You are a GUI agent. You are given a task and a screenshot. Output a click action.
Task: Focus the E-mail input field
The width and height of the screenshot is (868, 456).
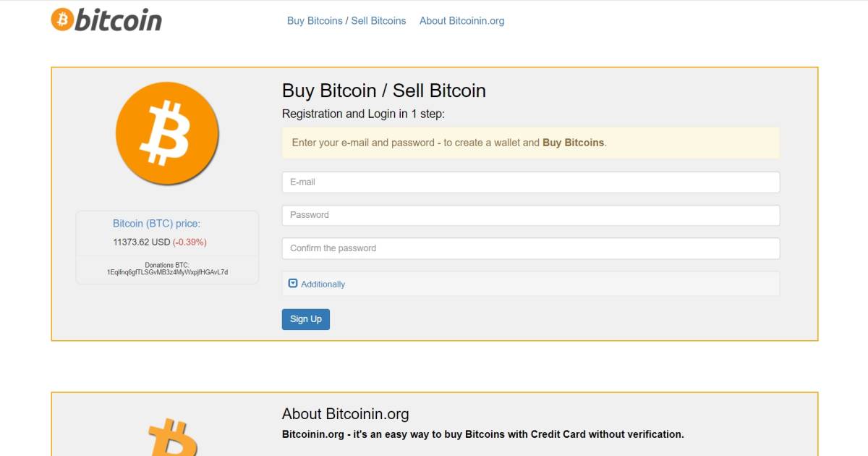point(530,182)
